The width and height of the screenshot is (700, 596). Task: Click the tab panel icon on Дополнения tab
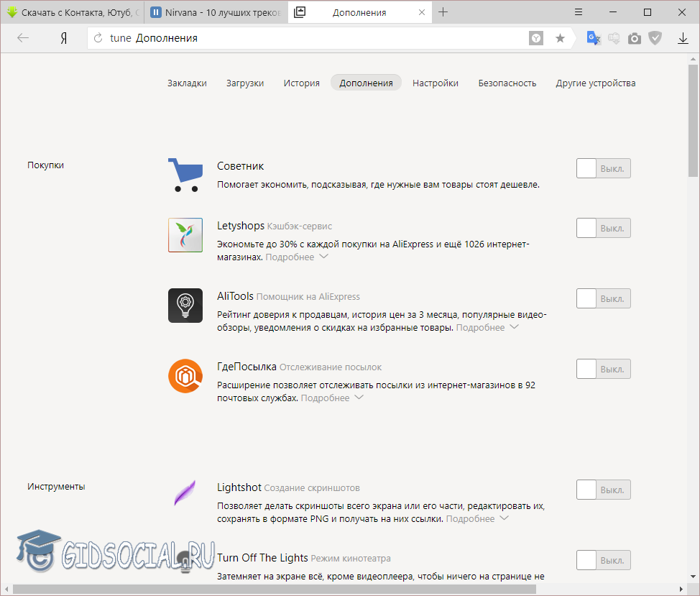(x=300, y=12)
